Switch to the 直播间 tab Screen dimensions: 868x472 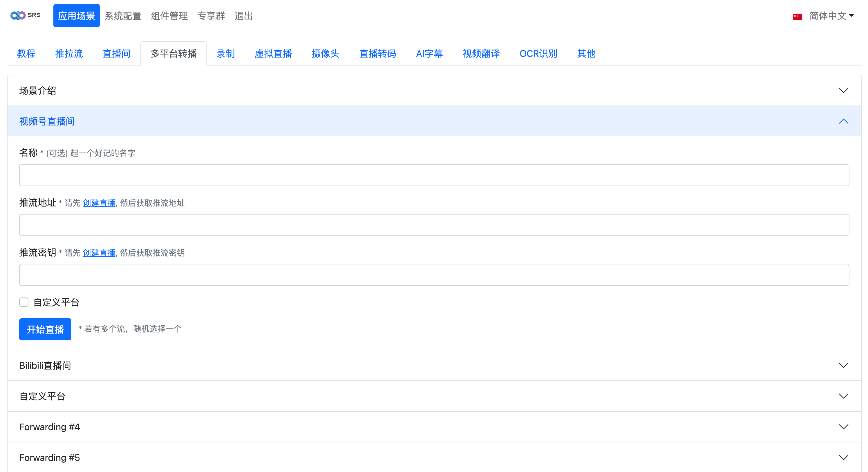click(x=117, y=54)
